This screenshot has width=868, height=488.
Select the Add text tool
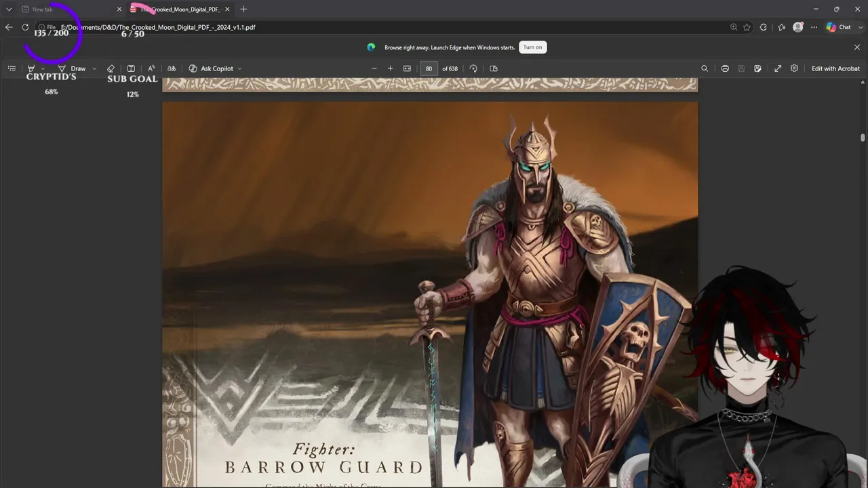tap(131, 68)
